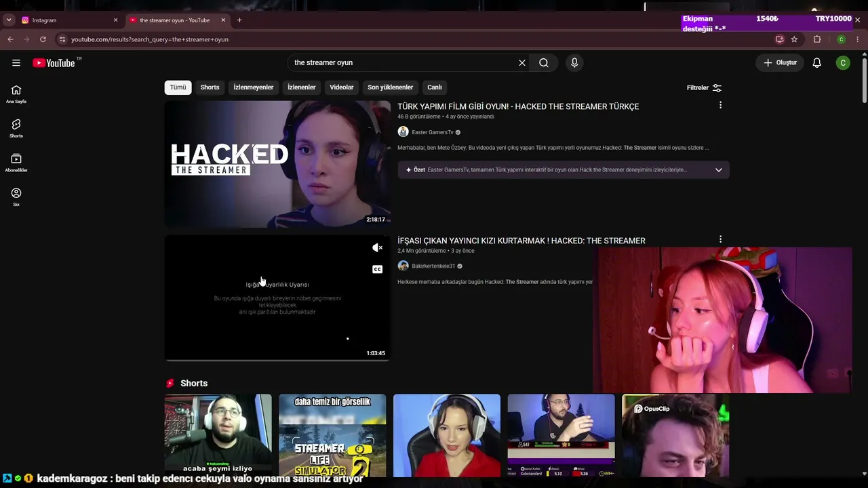Viewport: 868px width, 488px height.
Task: Visit the Bakirkertenkele31 channel name
Action: (x=433, y=266)
